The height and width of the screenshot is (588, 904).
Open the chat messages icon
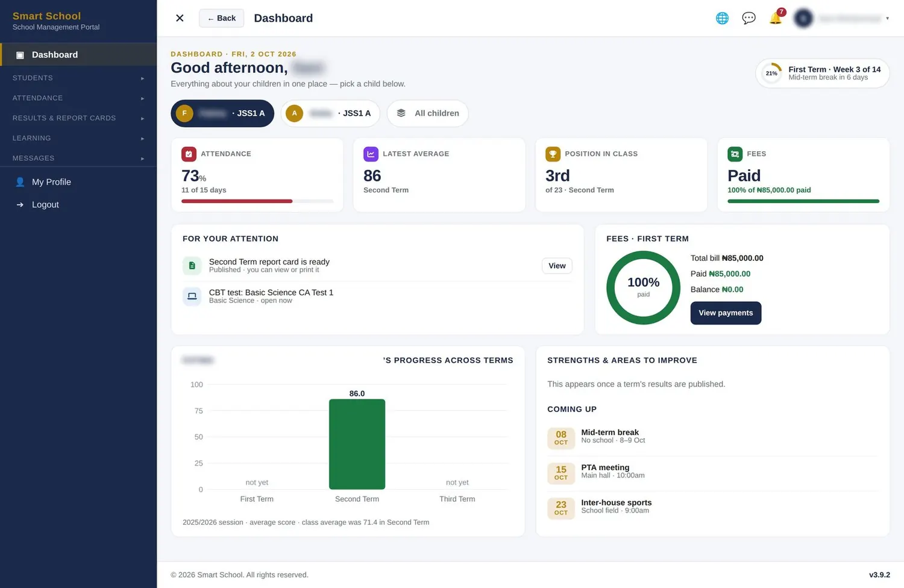(749, 18)
